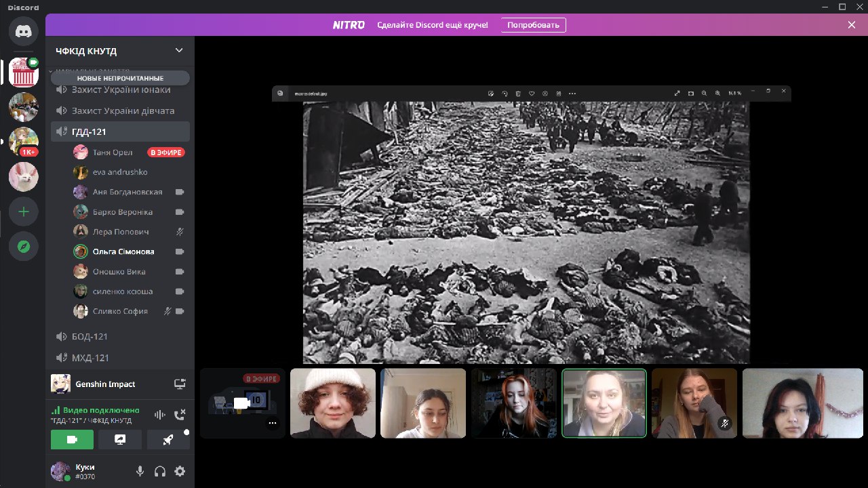
Task: Open User Settings gear
Action: [180, 471]
